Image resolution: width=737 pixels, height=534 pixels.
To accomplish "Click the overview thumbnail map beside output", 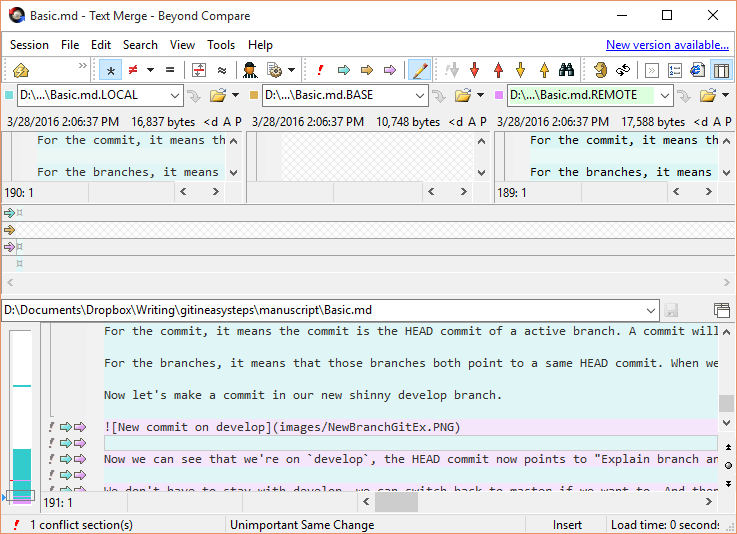I will point(22,416).
